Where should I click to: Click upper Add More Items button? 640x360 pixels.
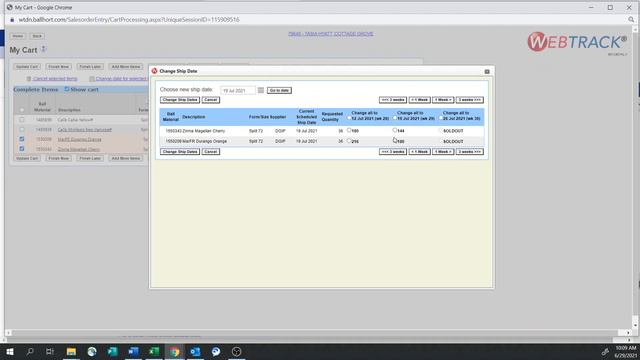(126, 67)
